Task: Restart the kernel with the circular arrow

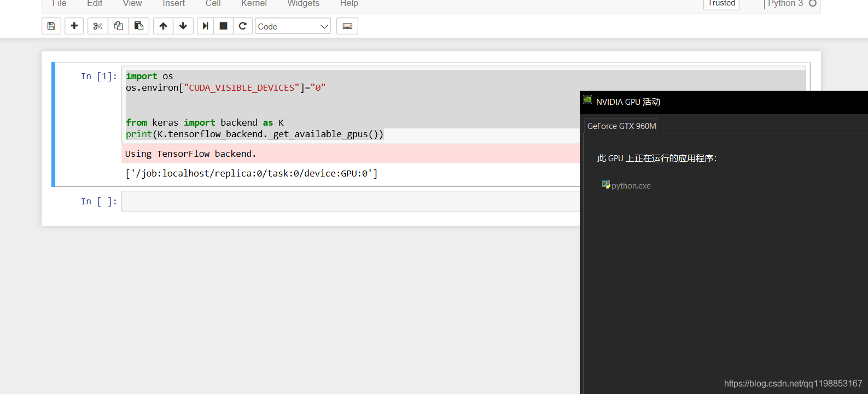Action: (x=243, y=26)
